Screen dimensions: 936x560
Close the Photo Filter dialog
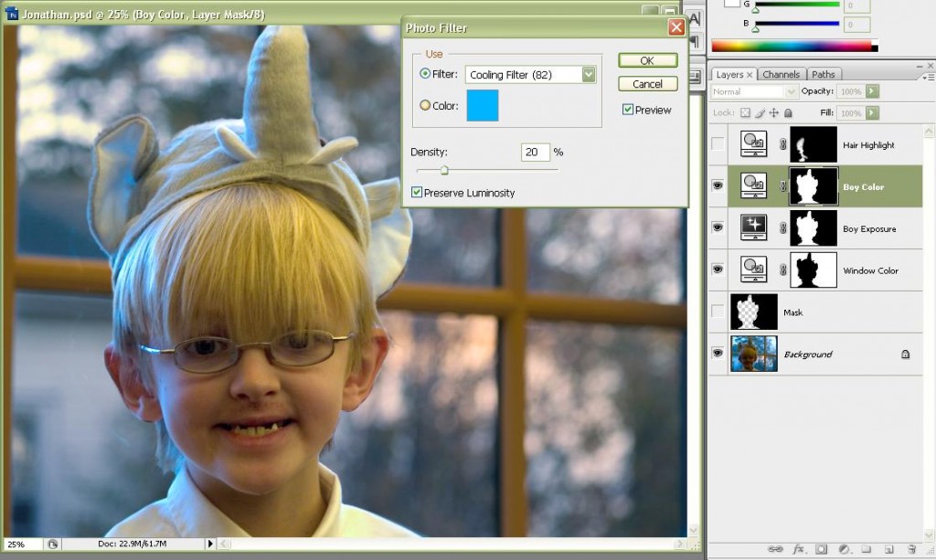pos(676,27)
